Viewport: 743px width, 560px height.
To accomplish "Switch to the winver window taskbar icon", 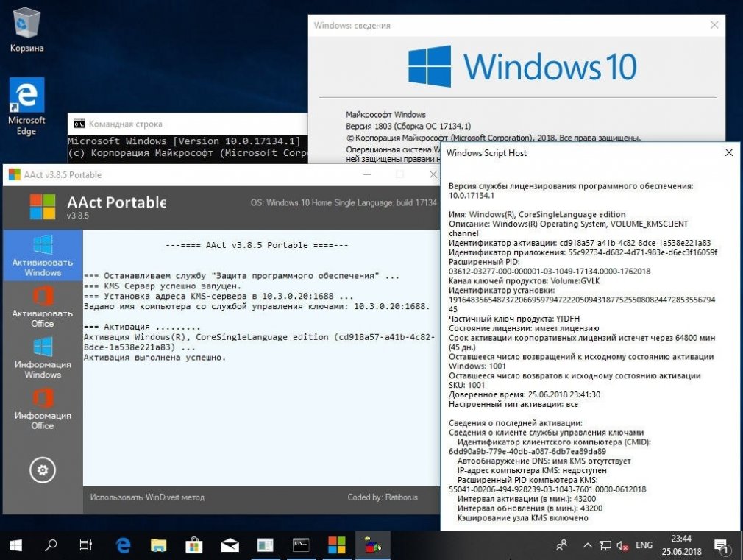I will pyautogui.click(x=265, y=545).
